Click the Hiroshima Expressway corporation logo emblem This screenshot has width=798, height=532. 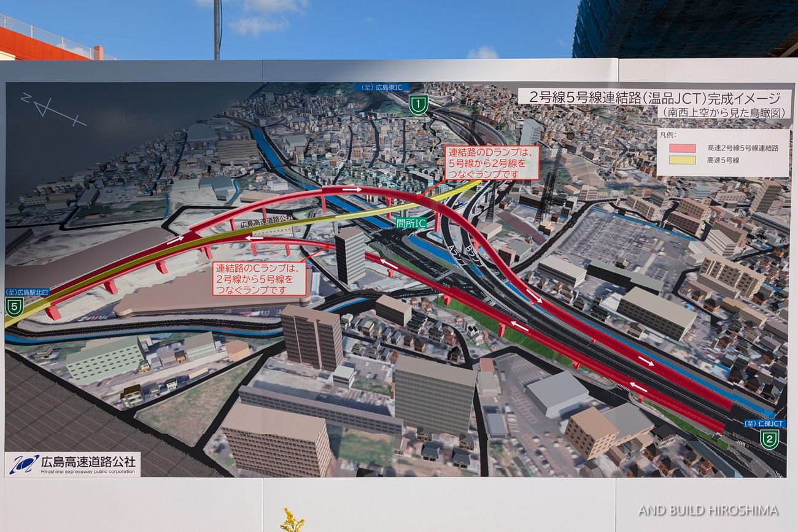click(23, 465)
